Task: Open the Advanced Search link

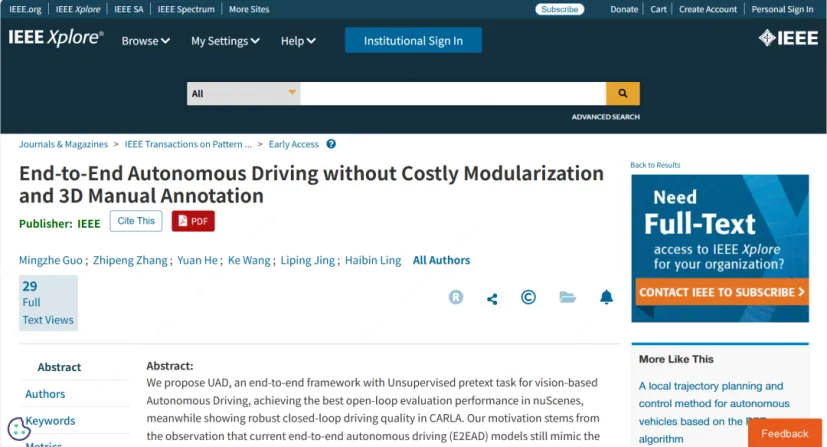Action: point(605,117)
